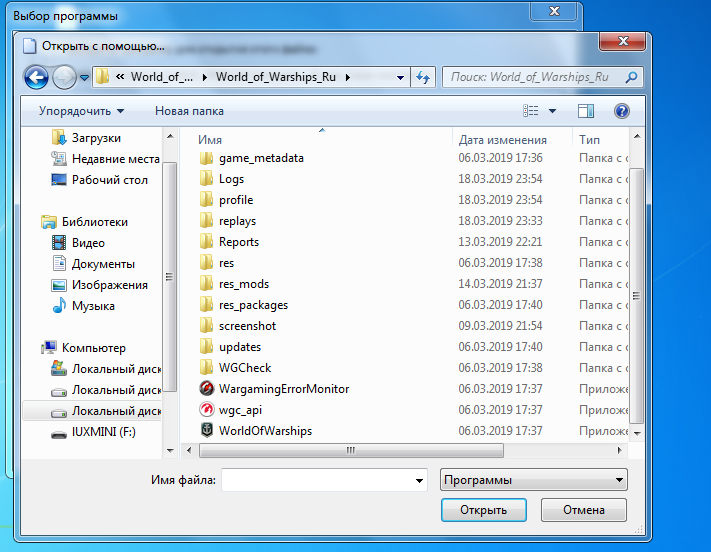Click the Back navigation arrow button
Image resolution: width=711 pixels, height=552 pixels.
36,78
